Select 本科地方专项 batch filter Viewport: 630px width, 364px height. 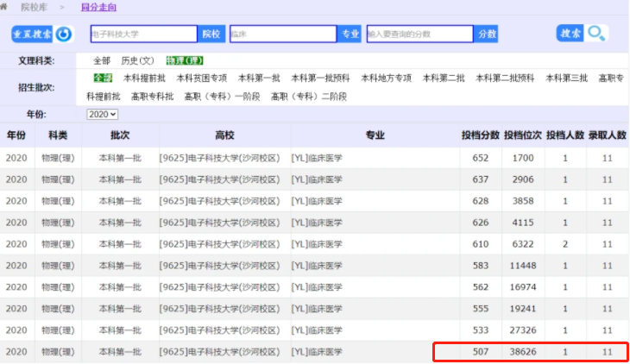coord(386,78)
